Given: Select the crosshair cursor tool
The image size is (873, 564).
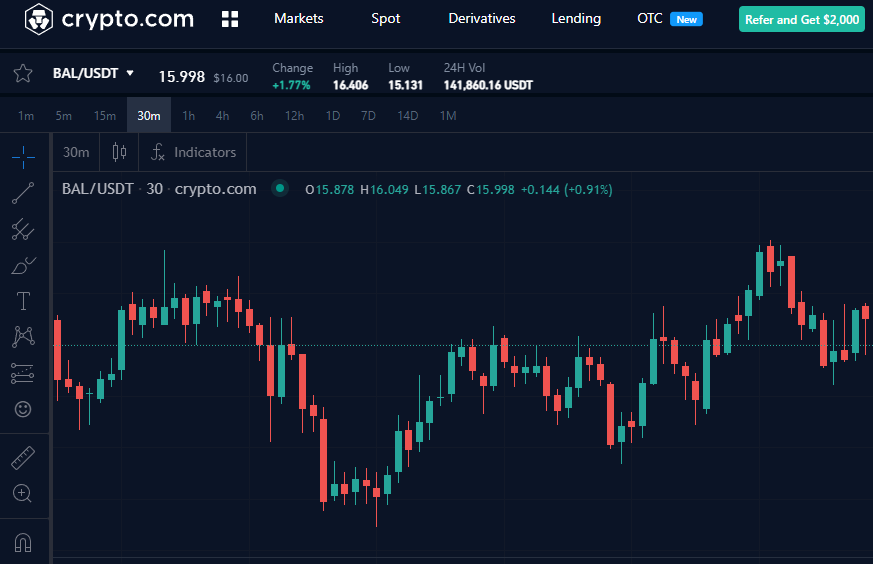Looking at the screenshot, I should click(23, 157).
